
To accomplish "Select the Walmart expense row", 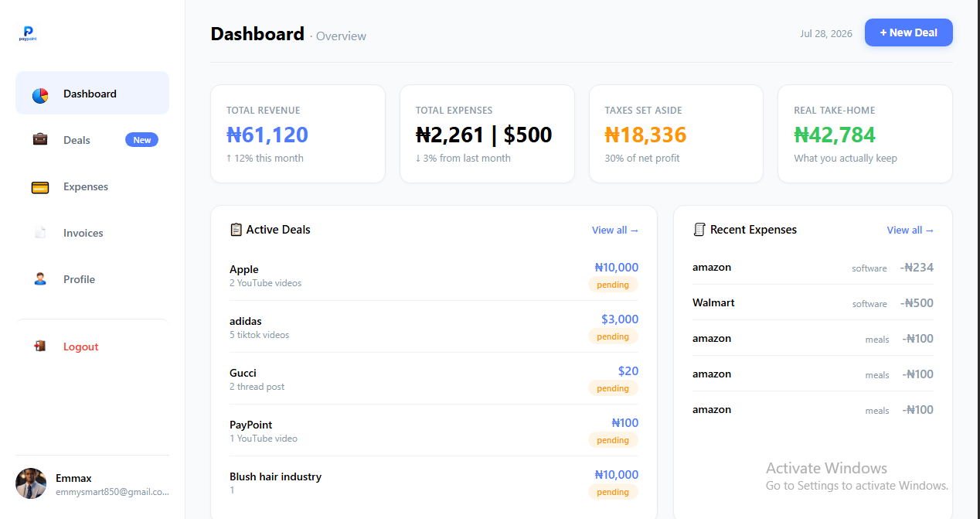I will point(813,302).
